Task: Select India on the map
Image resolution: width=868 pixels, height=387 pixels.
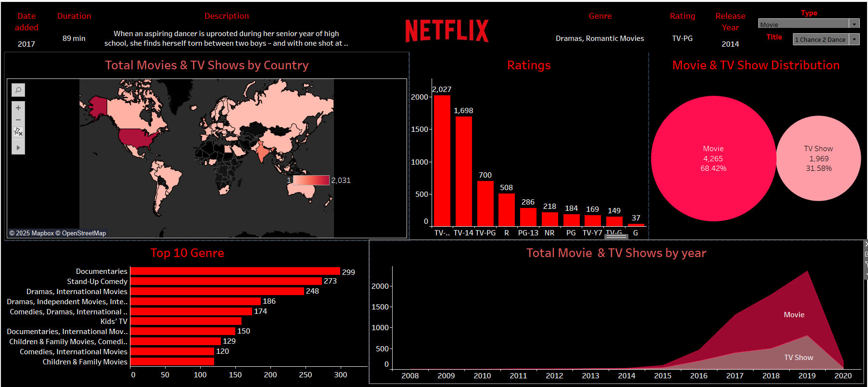Action: (262, 153)
